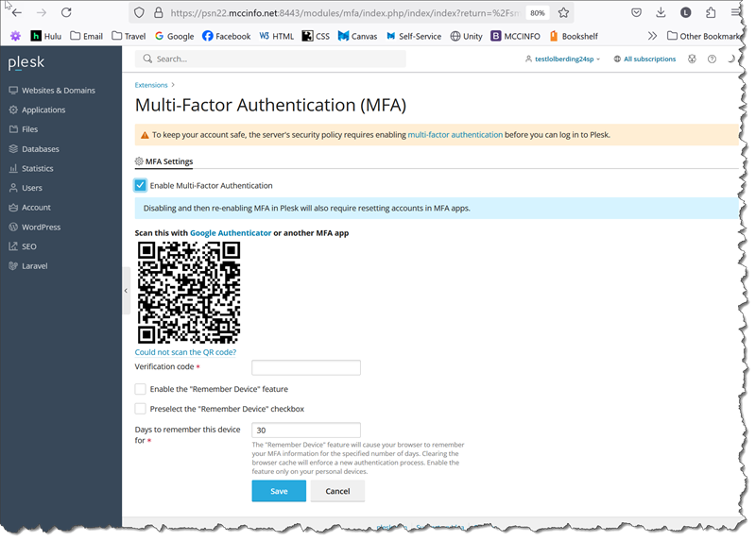The image size is (756, 541).
Task: Open the CSS bookmark
Action: (x=317, y=36)
